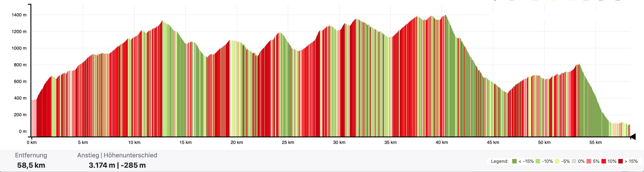Click the light pink 5% legend swatch
Viewport: 644px width, 172px height.
589,161
